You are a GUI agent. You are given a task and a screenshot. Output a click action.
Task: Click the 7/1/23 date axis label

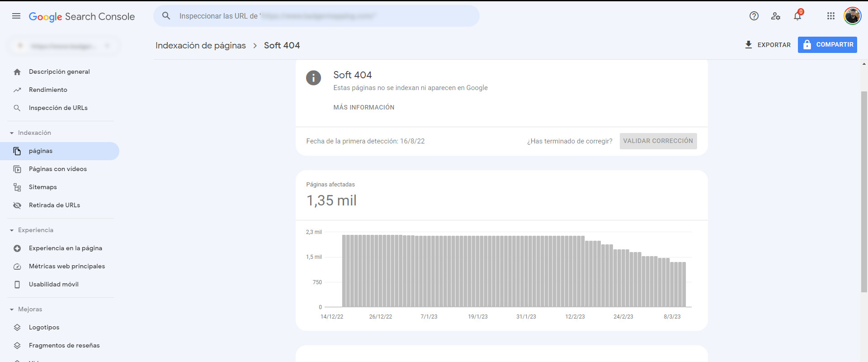tap(429, 317)
